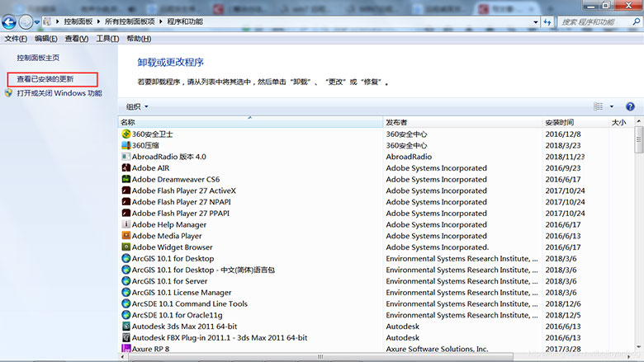Go to 控制面板主页 link
The image size is (644, 362).
coord(38,58)
